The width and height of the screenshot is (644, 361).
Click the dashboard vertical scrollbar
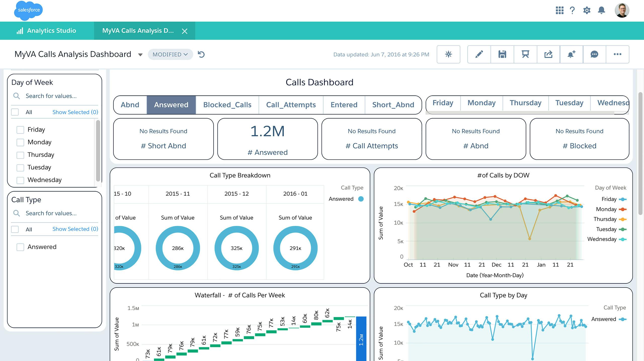(641, 154)
